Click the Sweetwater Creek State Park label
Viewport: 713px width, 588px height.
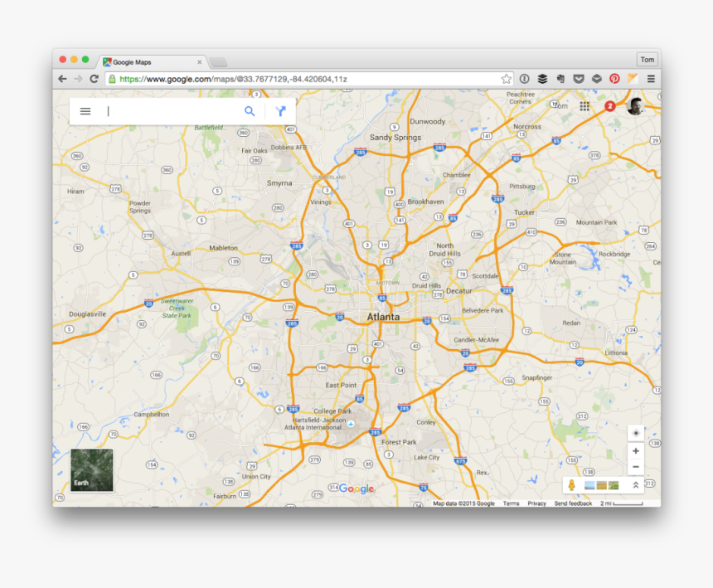(x=177, y=309)
